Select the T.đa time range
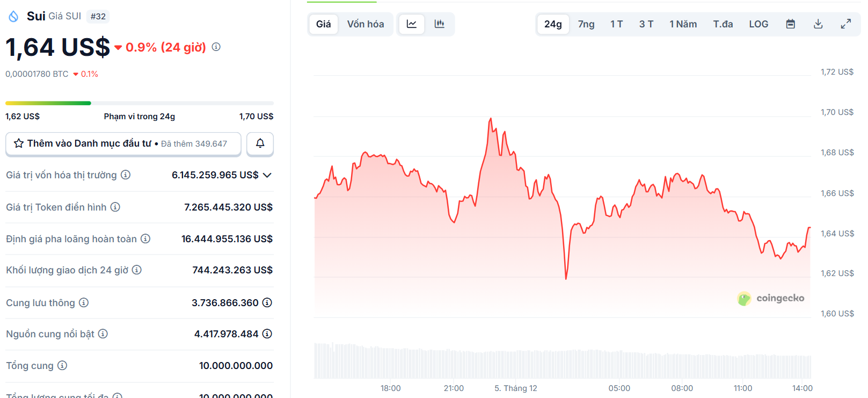This screenshot has height=398, width=868. click(x=723, y=24)
